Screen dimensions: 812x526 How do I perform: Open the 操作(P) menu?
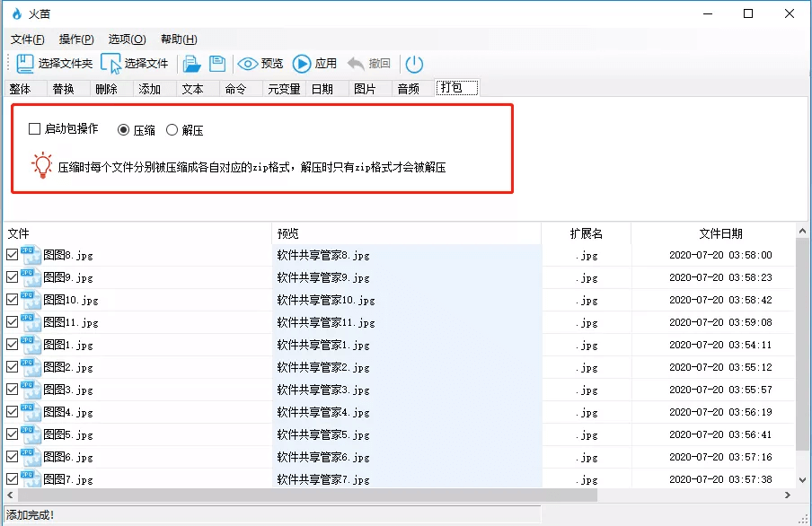(x=76, y=39)
